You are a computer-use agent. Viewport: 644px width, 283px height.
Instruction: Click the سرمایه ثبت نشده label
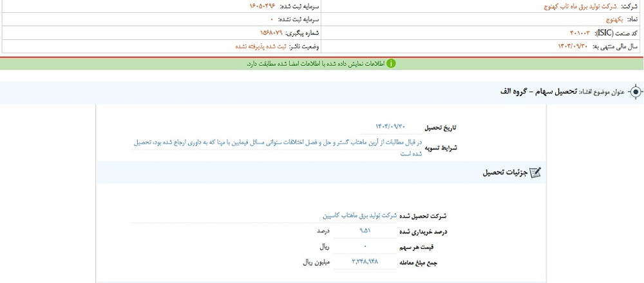[x=298, y=20]
